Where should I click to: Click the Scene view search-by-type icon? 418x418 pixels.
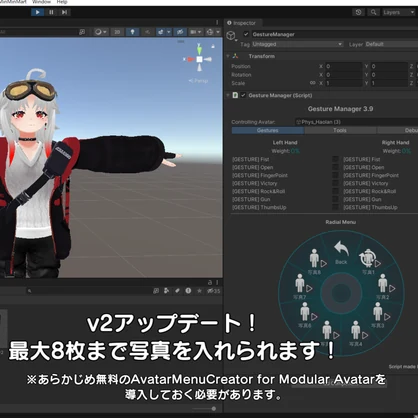coord(82,32)
